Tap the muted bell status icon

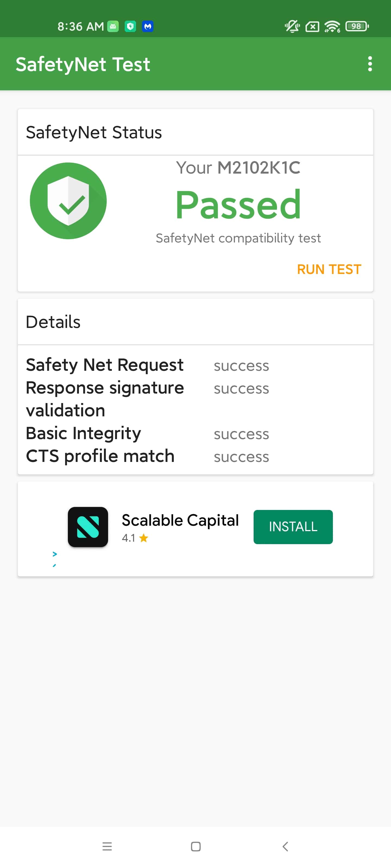[292, 26]
